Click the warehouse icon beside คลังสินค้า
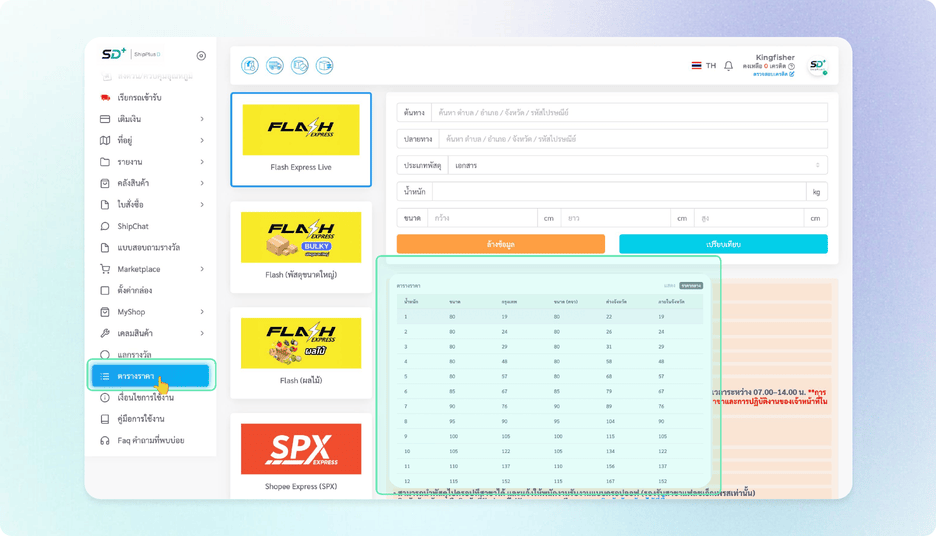Screen dimensions: 936x536 pos(105,183)
